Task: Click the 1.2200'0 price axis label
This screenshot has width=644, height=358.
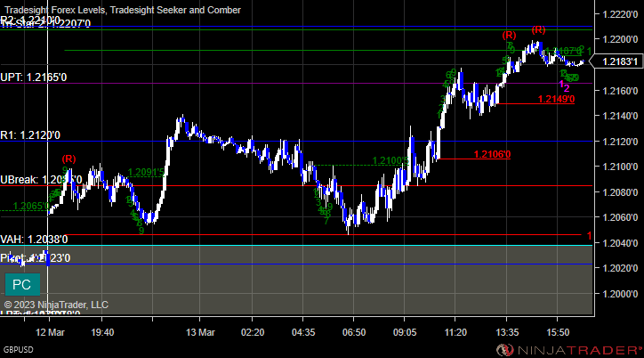Action: click(620, 39)
